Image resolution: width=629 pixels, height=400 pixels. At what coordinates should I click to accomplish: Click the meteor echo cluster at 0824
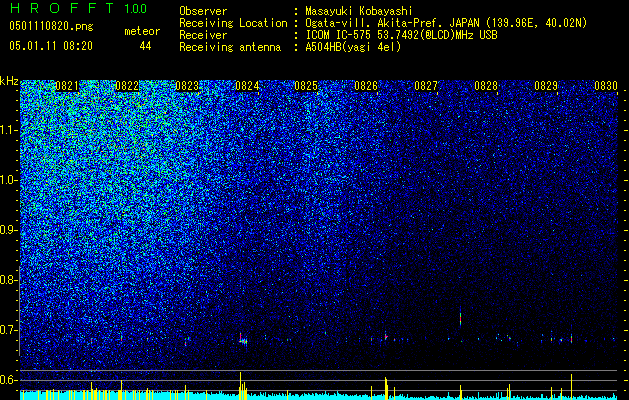click(x=243, y=340)
